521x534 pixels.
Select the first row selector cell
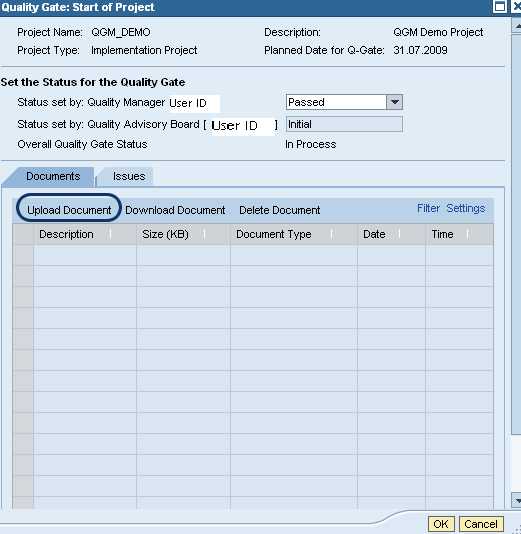[23, 255]
